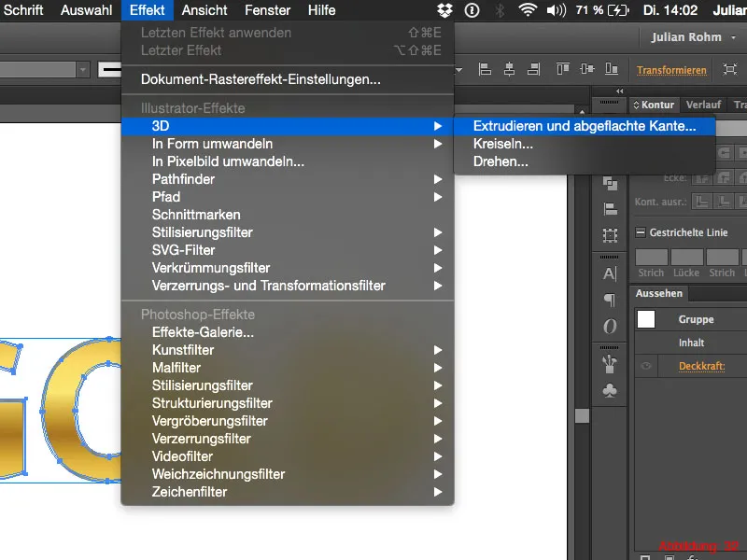Open Effekte-Galerie…

point(288,332)
